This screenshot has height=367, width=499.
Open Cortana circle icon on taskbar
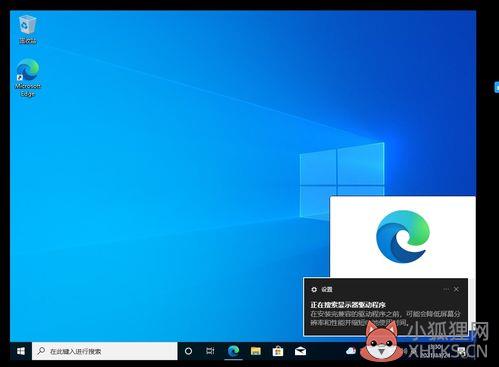coord(188,351)
